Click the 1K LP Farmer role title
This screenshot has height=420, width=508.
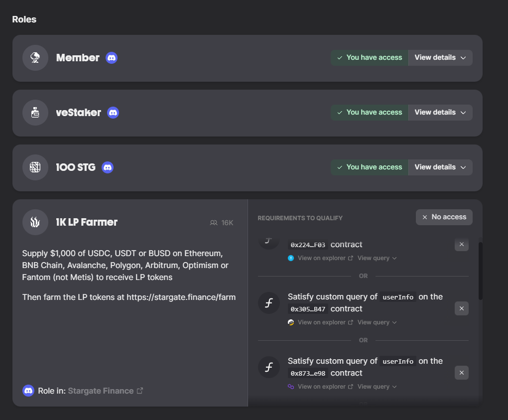point(87,222)
